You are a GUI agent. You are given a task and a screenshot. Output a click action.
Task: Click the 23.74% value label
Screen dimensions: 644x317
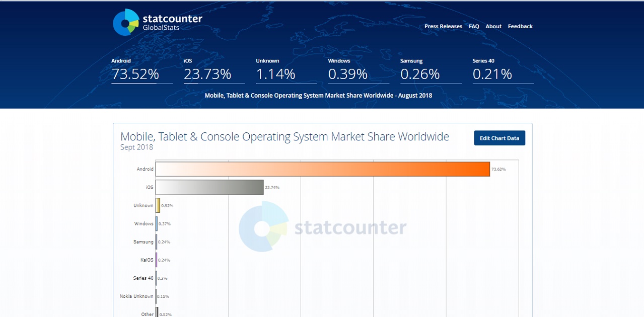click(x=272, y=187)
